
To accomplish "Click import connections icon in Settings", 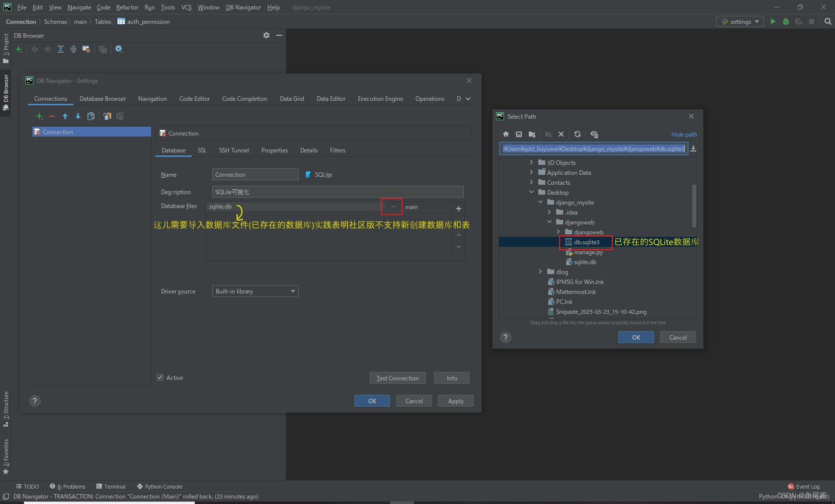I will pos(107,116).
